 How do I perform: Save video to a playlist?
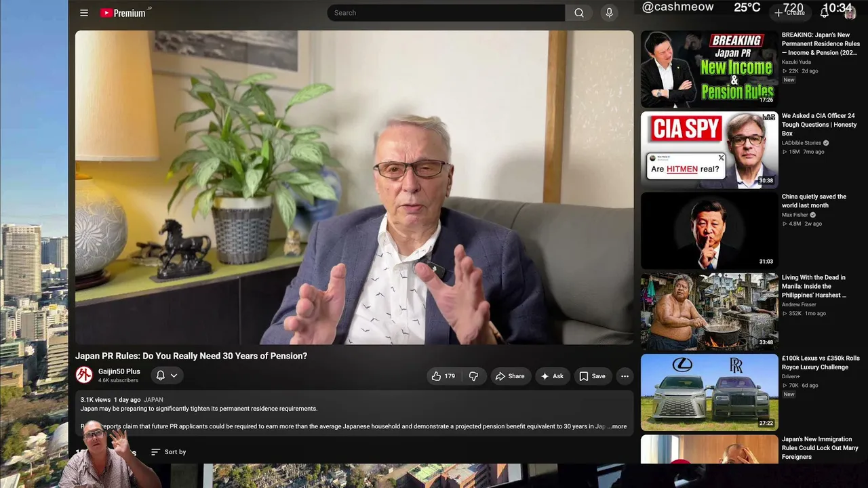coord(592,376)
